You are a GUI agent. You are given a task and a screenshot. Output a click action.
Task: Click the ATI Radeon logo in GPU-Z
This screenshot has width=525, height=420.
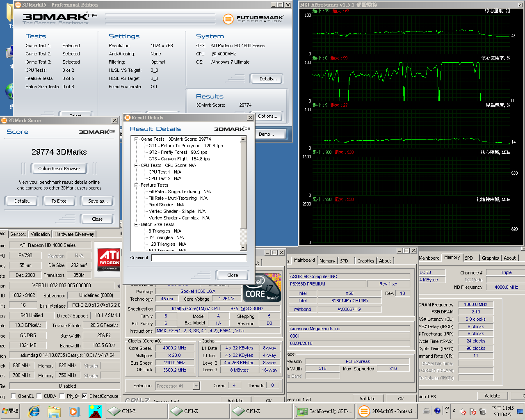(x=110, y=260)
